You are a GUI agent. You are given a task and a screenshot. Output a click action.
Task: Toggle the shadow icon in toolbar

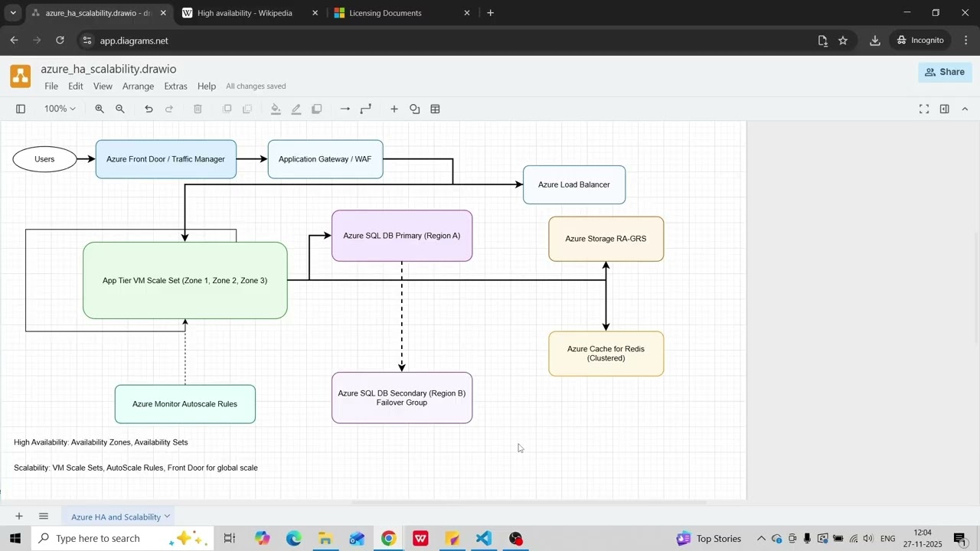(317, 109)
